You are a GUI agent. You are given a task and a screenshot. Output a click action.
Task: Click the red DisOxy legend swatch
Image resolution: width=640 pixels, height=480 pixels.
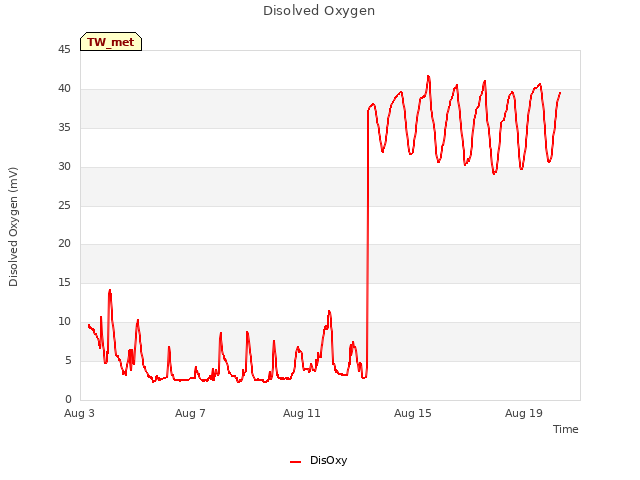pyautogui.click(x=296, y=462)
